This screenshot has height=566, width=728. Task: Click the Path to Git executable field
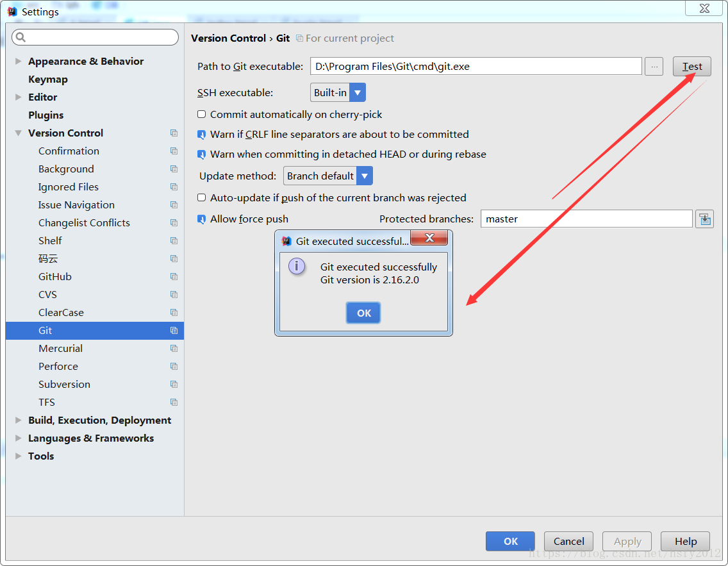click(x=476, y=67)
